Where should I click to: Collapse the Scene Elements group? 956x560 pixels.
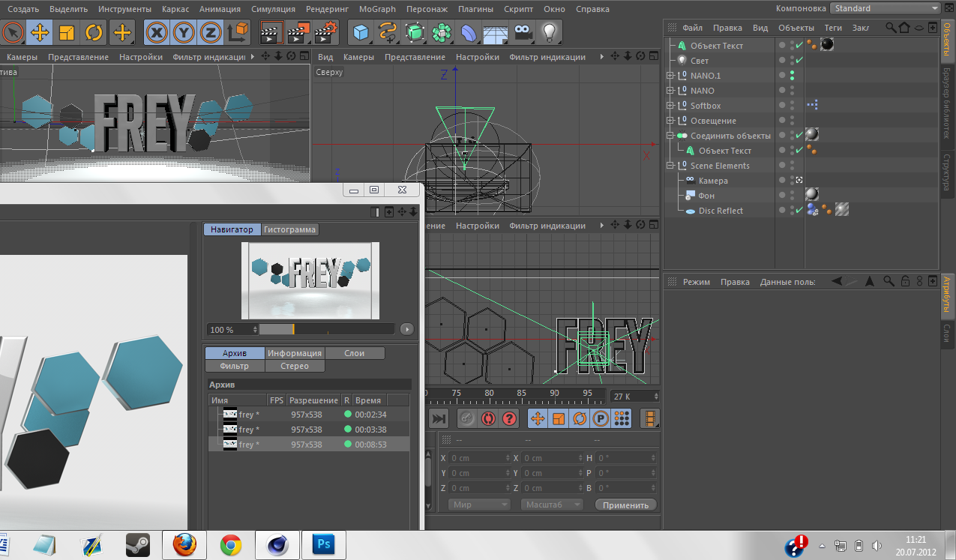(671, 166)
